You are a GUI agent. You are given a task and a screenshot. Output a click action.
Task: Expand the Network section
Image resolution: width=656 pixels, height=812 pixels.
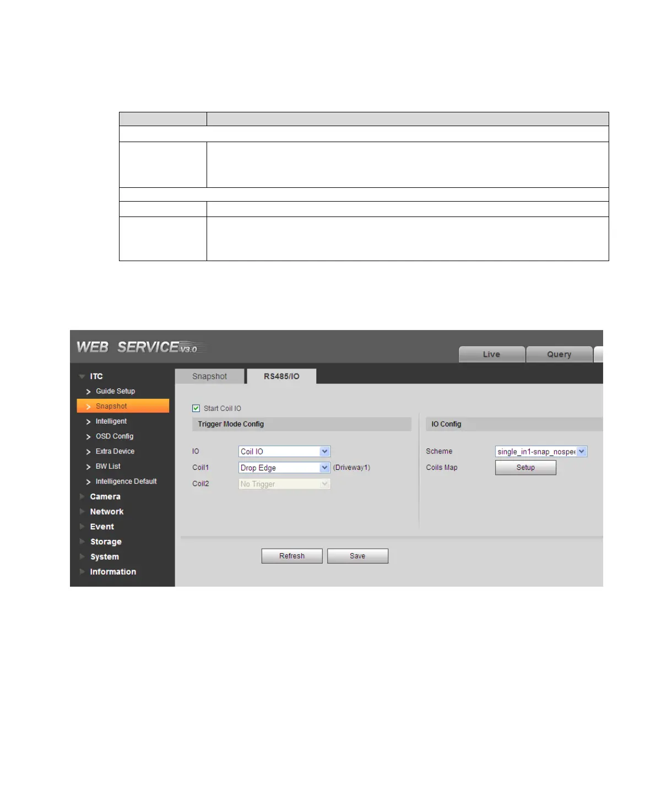pyautogui.click(x=106, y=512)
